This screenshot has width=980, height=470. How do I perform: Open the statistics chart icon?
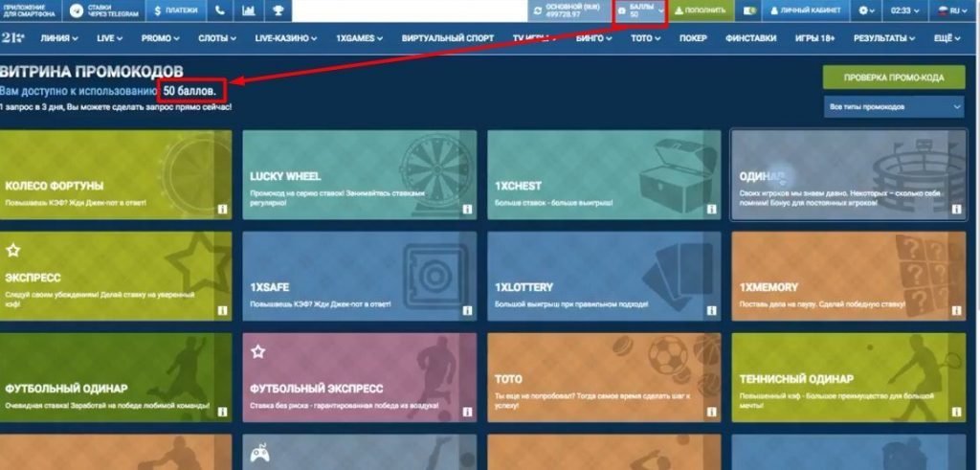249,11
